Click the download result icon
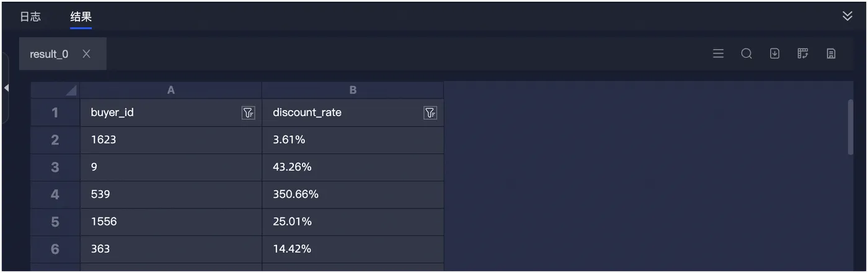The image size is (868, 273). coord(774,54)
